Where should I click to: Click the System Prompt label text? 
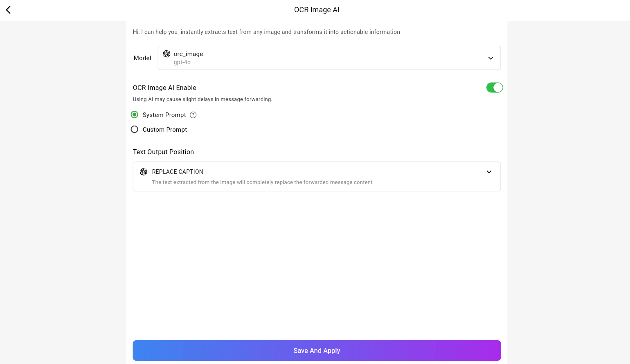pos(164,115)
